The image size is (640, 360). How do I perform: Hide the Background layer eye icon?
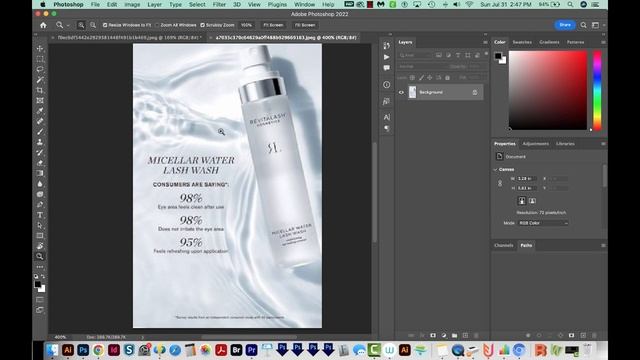[401, 92]
